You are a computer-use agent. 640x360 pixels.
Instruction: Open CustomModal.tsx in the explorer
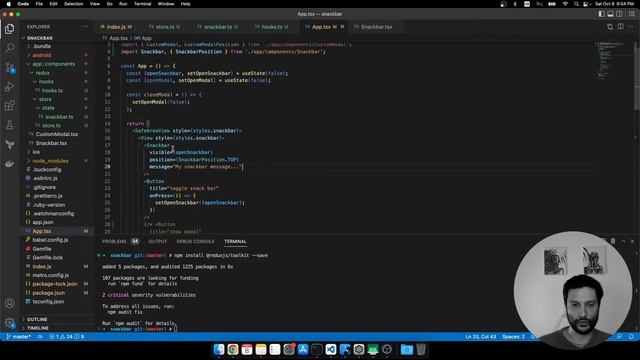(57, 134)
